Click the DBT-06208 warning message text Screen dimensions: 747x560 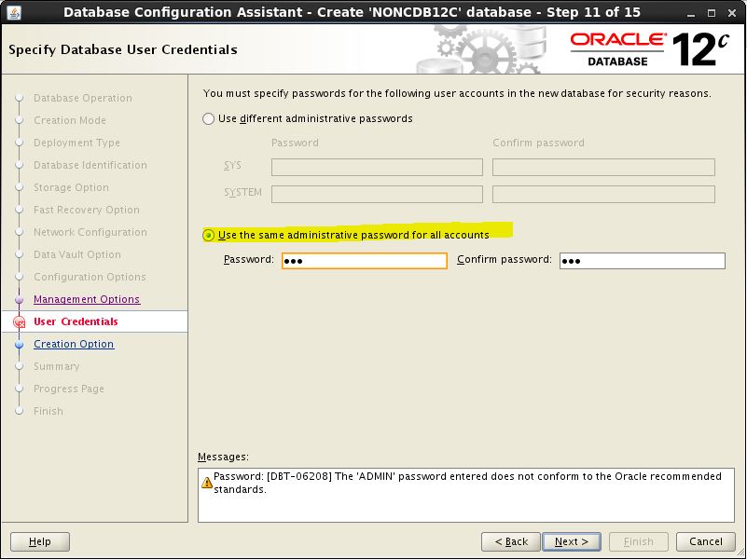pyautogui.click(x=466, y=483)
